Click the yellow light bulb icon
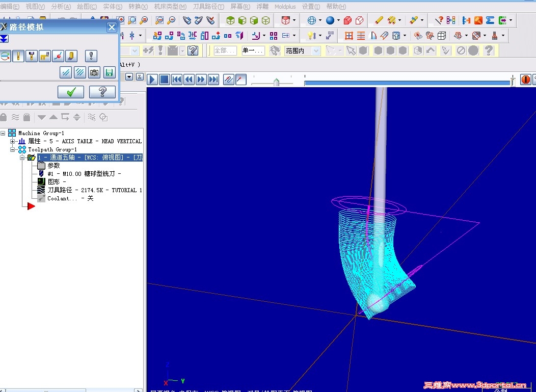The width and height of the screenshot is (536, 392). (311, 36)
